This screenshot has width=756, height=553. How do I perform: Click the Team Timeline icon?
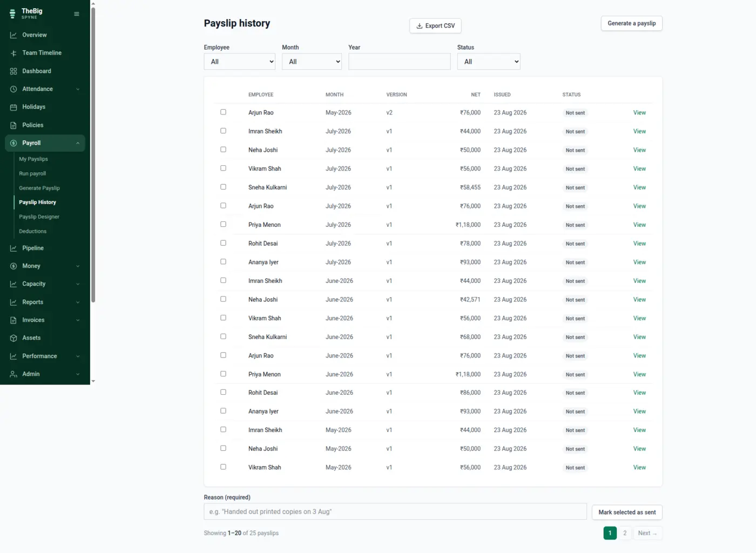(13, 53)
